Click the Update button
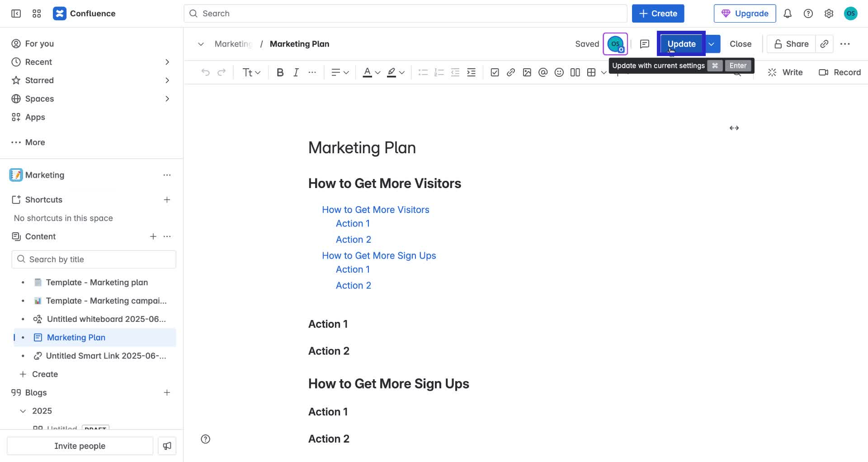The height and width of the screenshot is (462, 868). point(681,44)
